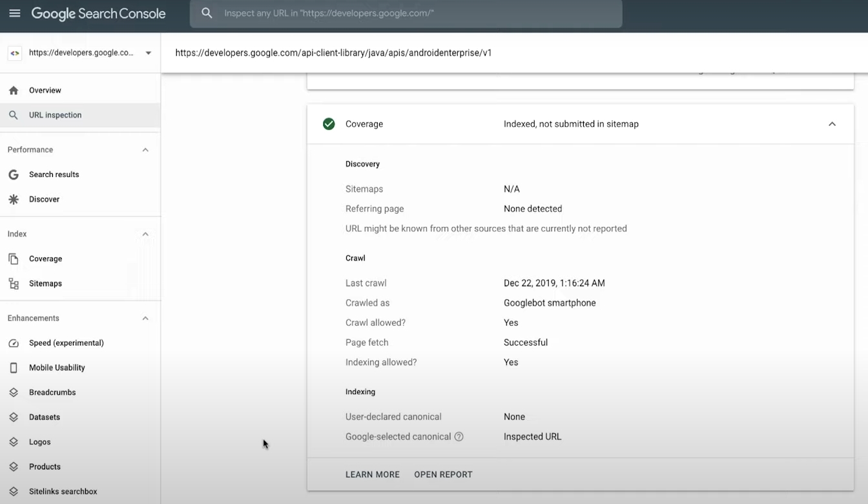Screen dimensions: 868x504
Task: Click 'None detected' referring page value
Action: point(533,209)
